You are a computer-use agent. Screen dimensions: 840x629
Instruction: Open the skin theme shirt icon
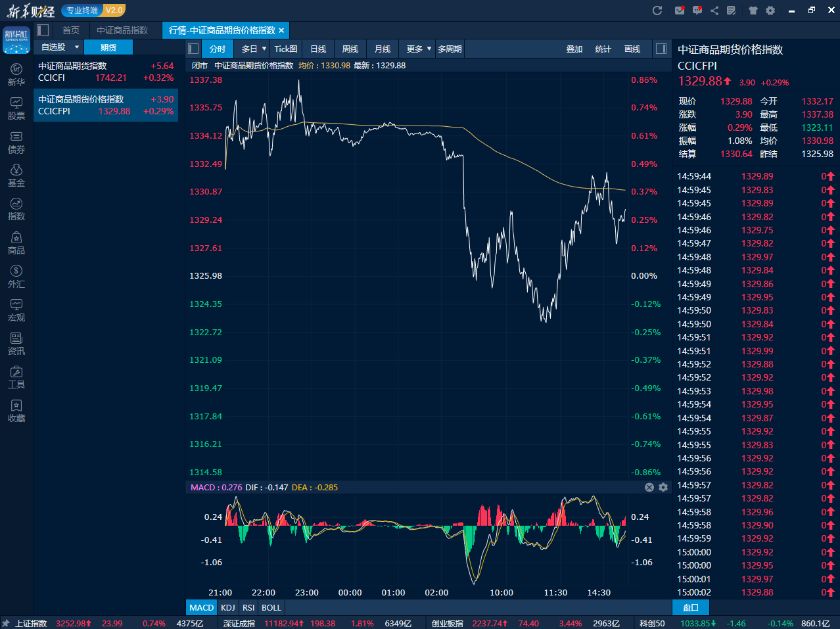tap(753, 11)
